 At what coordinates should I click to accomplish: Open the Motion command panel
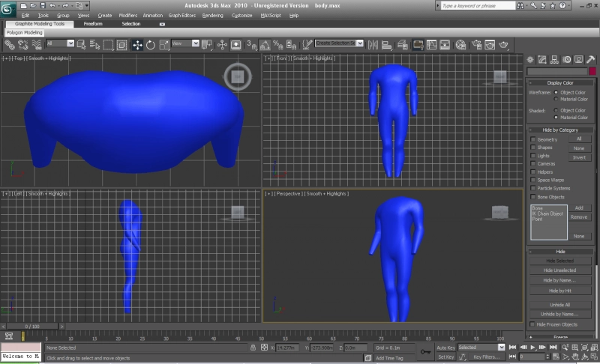[566, 58]
